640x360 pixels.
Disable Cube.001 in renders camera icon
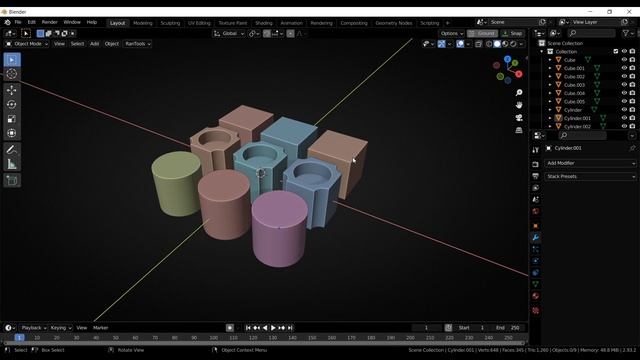coord(632,68)
